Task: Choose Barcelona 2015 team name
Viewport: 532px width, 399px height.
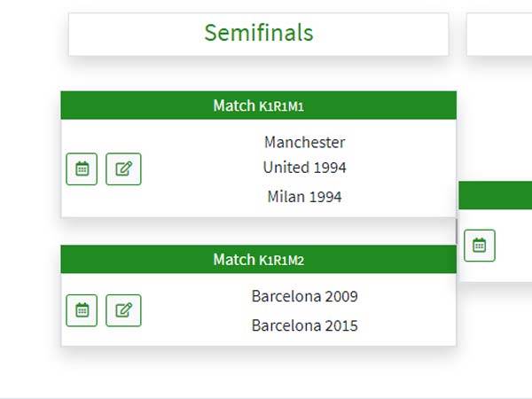Action: tap(304, 325)
